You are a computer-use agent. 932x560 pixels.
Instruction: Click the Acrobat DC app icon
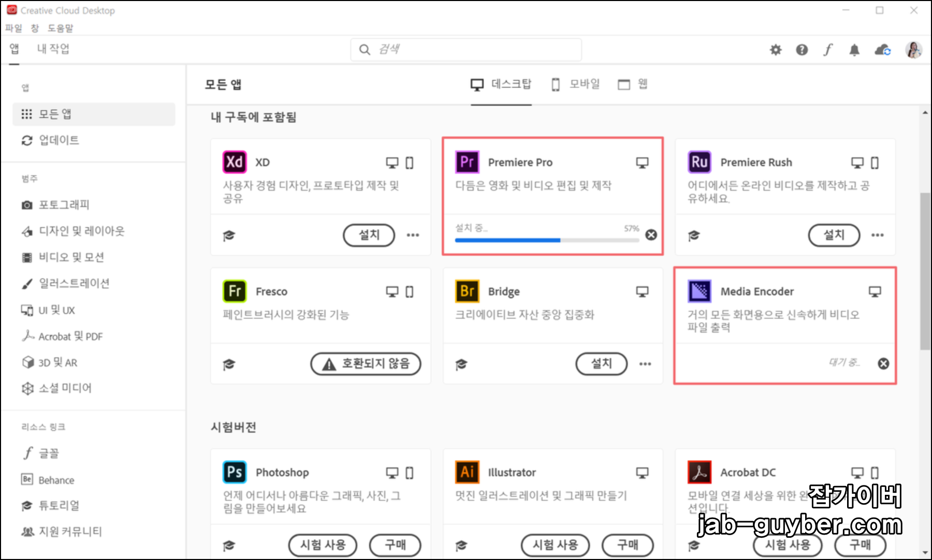pos(700,472)
